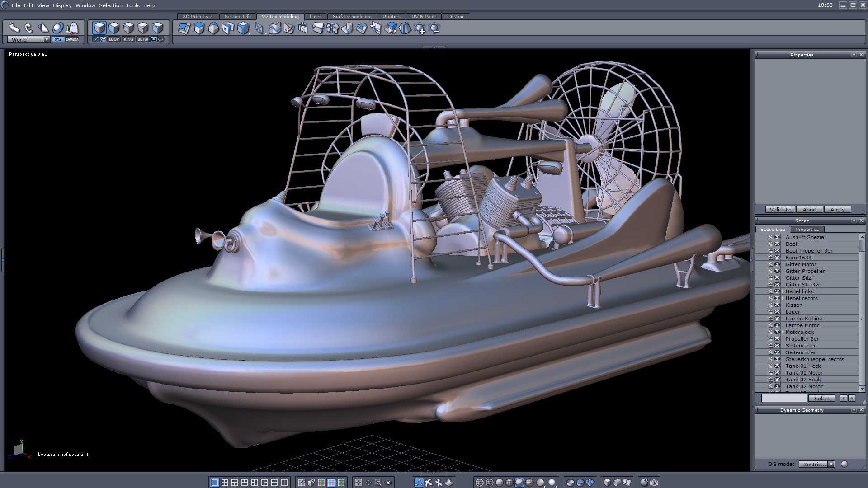Open the World coordinate system dropdown

[x=47, y=39]
